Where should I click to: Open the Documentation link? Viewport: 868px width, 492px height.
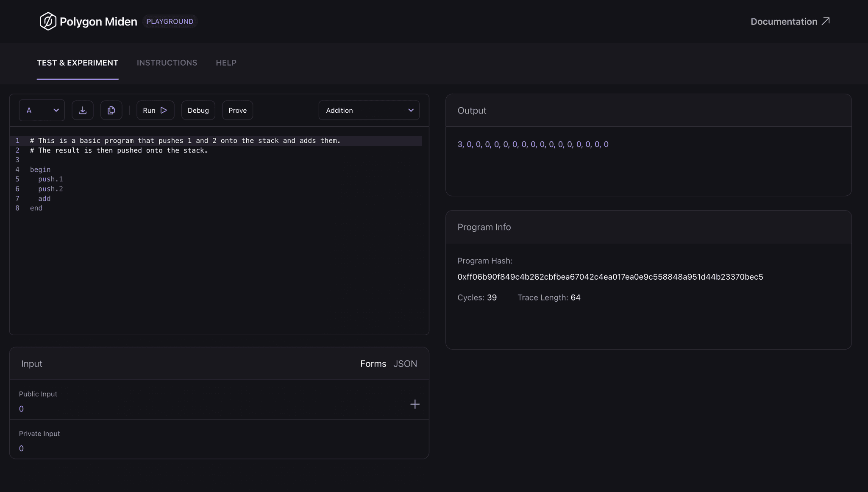tap(790, 22)
